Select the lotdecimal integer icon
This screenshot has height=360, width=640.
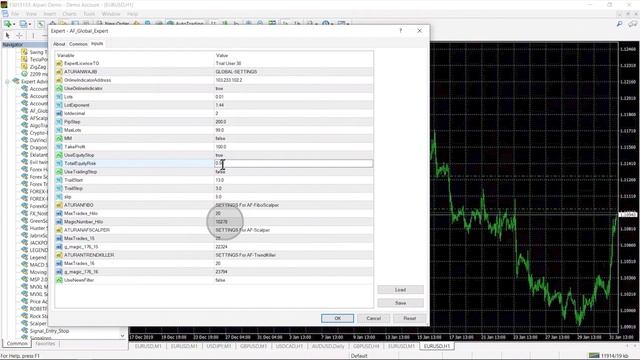[59, 113]
